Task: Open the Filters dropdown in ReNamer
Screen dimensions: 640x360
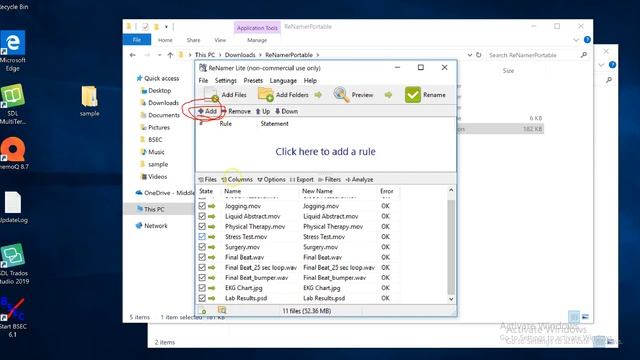Action: click(329, 180)
